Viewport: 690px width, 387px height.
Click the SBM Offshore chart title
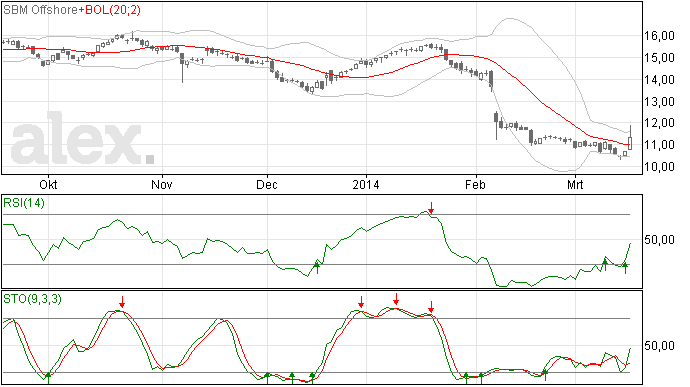40,10
